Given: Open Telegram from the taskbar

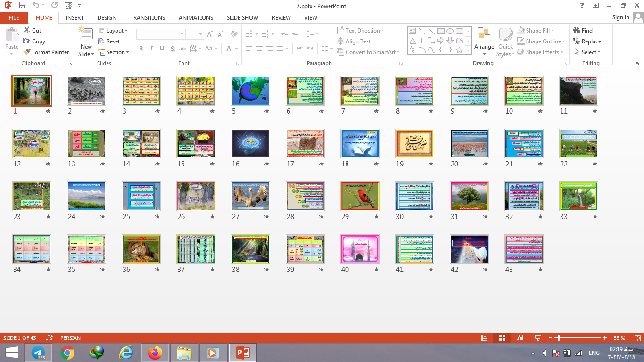Looking at the screenshot, I should 38,353.
